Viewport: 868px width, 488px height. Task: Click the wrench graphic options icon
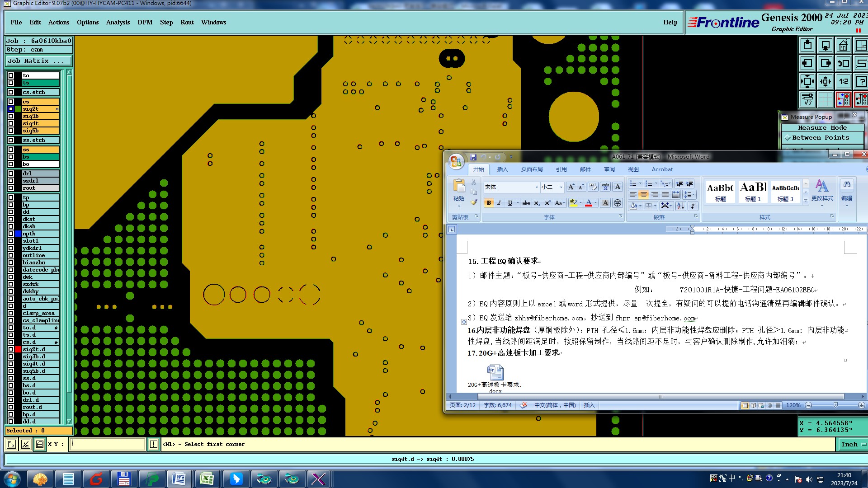[x=807, y=99]
